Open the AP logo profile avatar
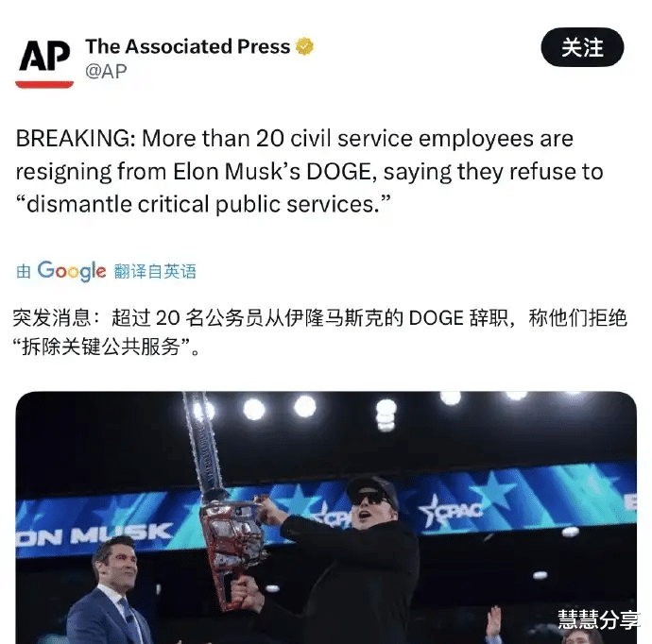 (44, 63)
